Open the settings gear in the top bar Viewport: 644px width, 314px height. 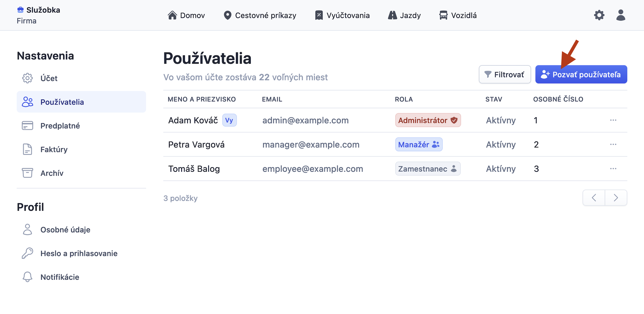(599, 15)
